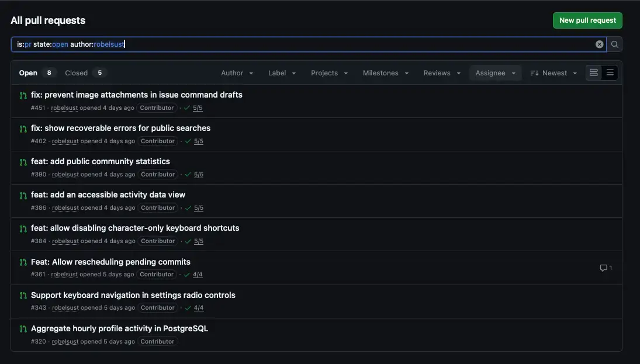Open the Milestones filter dropdown
Image resolution: width=640 pixels, height=364 pixels.
(386, 73)
